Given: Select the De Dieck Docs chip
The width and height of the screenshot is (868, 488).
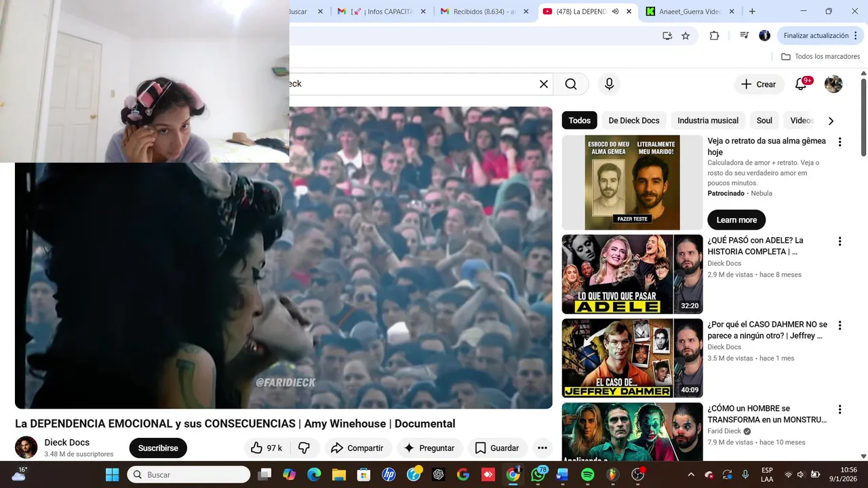Looking at the screenshot, I should pos(634,121).
